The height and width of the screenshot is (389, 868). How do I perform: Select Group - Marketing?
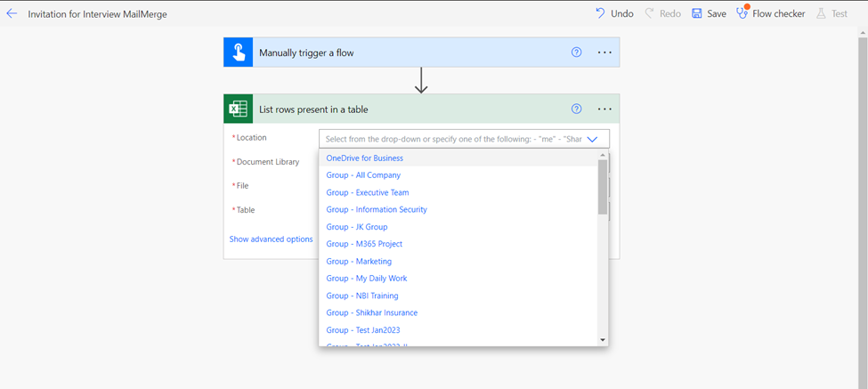pyautogui.click(x=458, y=261)
